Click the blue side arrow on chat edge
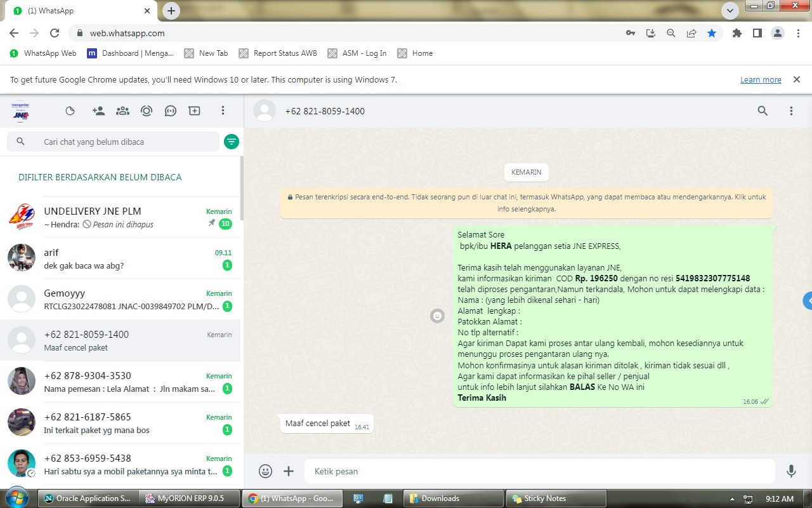This screenshot has height=508, width=812. coord(808,301)
